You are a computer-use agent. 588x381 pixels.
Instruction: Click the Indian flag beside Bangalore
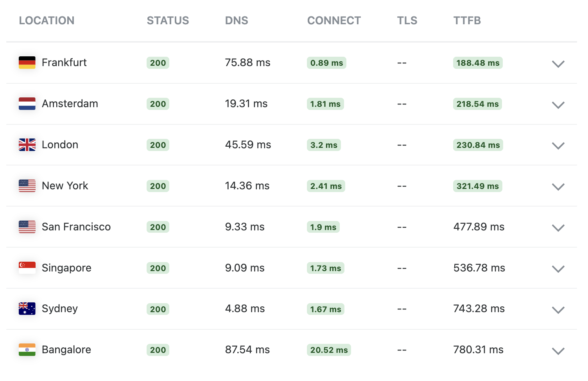click(27, 350)
